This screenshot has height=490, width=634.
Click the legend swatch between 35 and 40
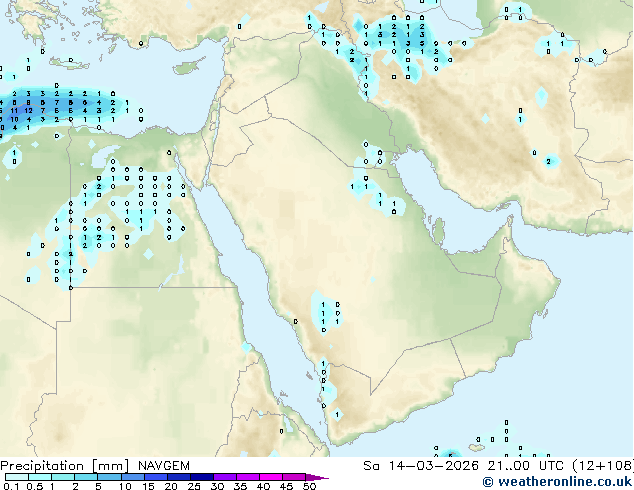[247, 477]
